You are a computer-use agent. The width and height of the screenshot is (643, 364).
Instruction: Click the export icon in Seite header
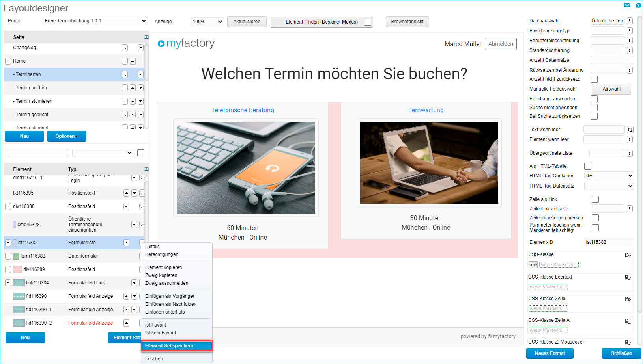pos(146,37)
